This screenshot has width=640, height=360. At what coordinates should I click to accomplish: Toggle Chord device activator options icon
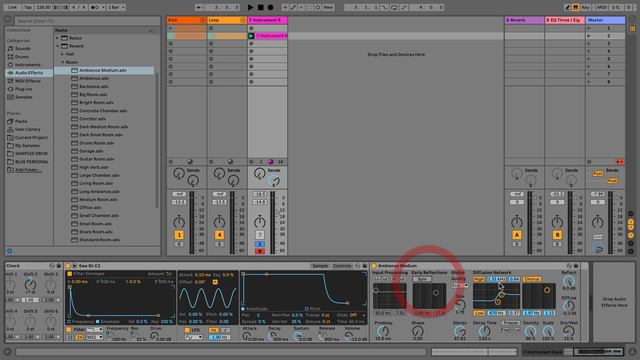click(x=51, y=266)
